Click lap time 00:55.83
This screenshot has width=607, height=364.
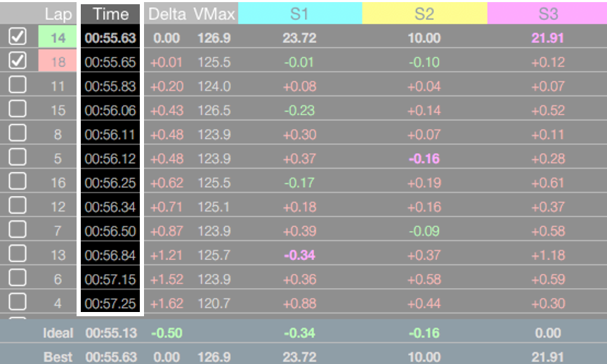[x=110, y=86]
